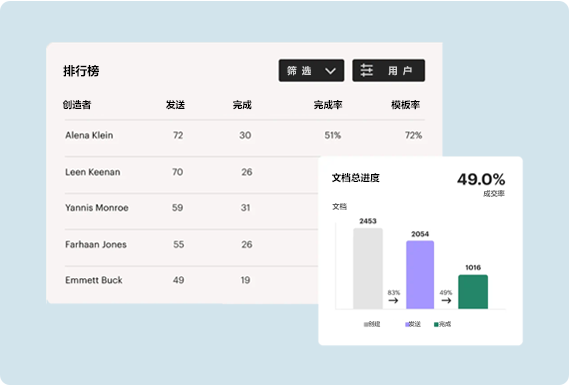Click Emmett Buck's sent value 49

tap(178, 280)
